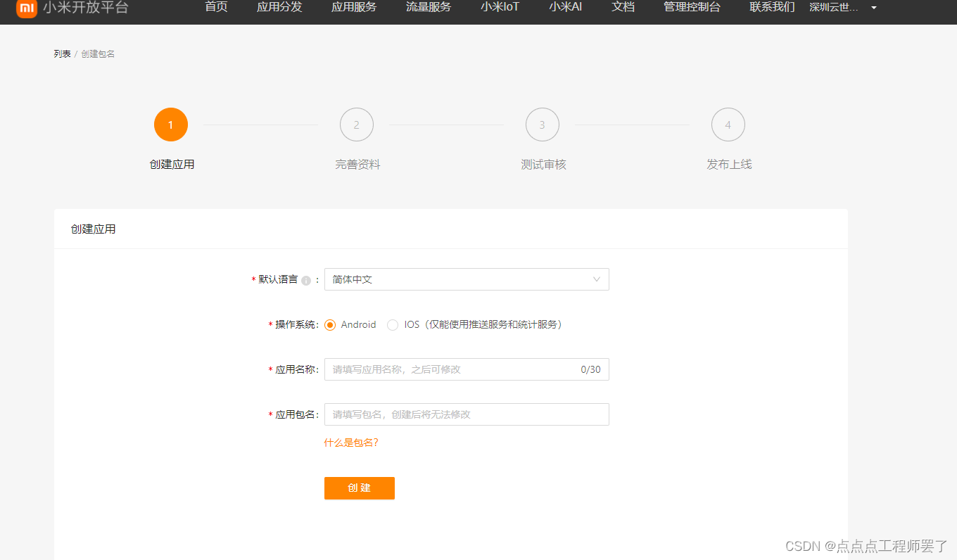Focus the 应用名称 input field
The height and width of the screenshot is (560, 957).
[467, 369]
